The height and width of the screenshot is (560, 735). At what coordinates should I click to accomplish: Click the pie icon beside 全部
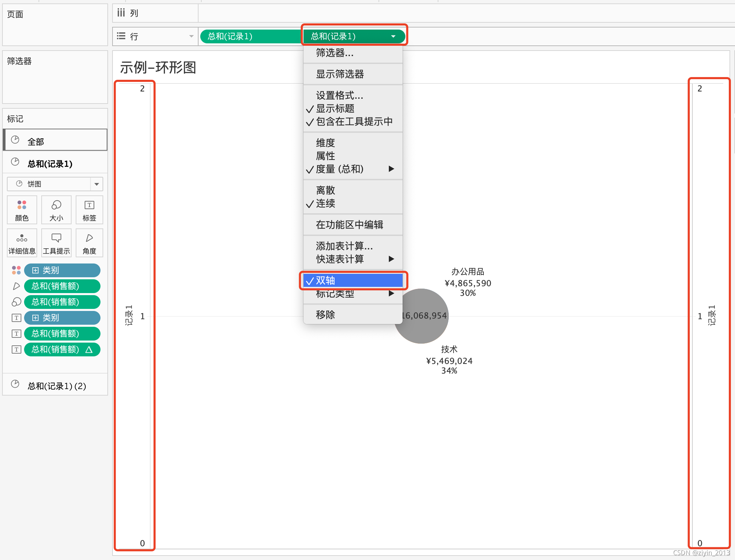[x=15, y=140]
